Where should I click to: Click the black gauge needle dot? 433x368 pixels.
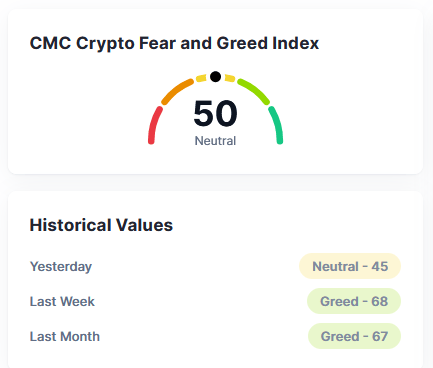tap(215, 76)
